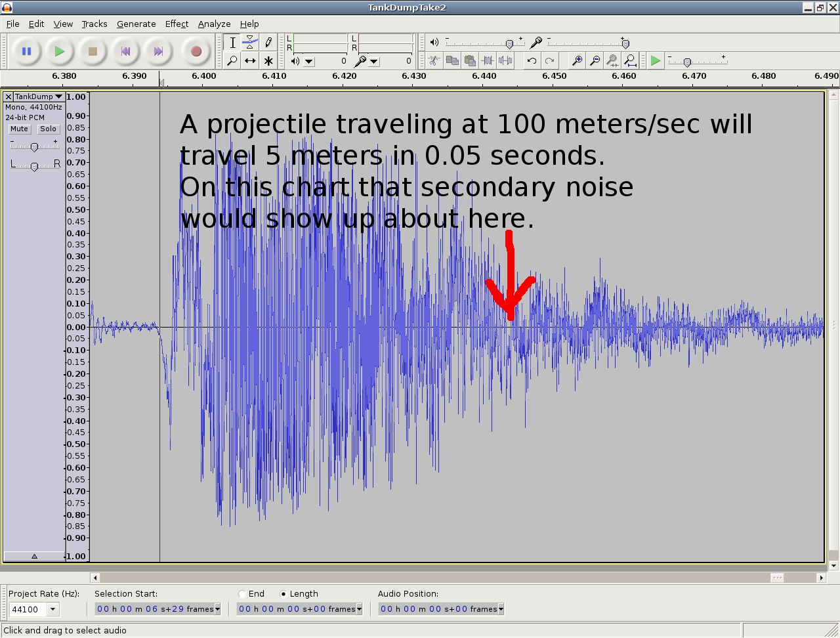Click the Undo arrow icon

[x=532, y=61]
